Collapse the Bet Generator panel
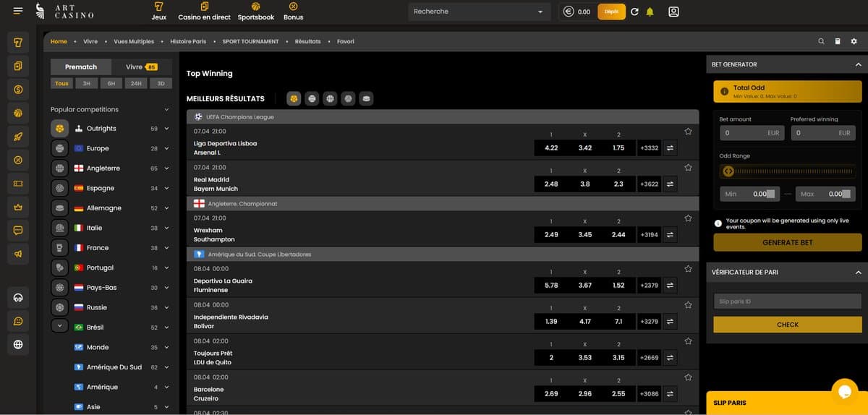 (858, 64)
